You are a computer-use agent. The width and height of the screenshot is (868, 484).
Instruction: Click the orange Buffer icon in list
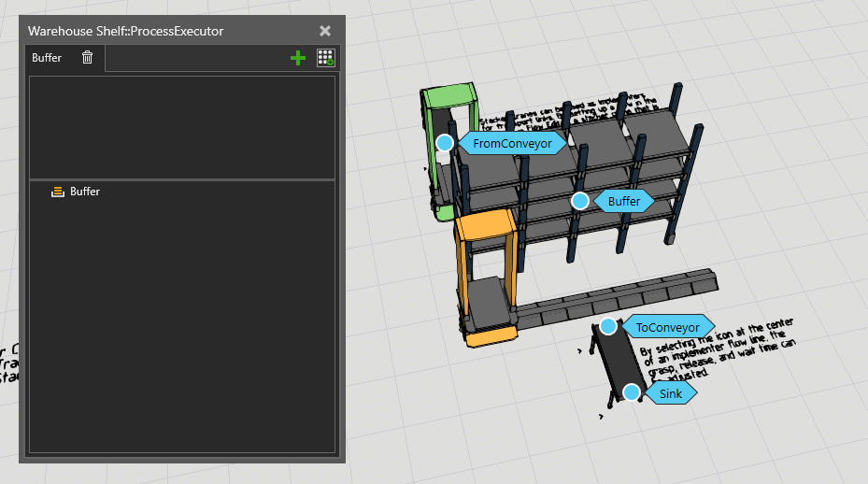coord(58,192)
